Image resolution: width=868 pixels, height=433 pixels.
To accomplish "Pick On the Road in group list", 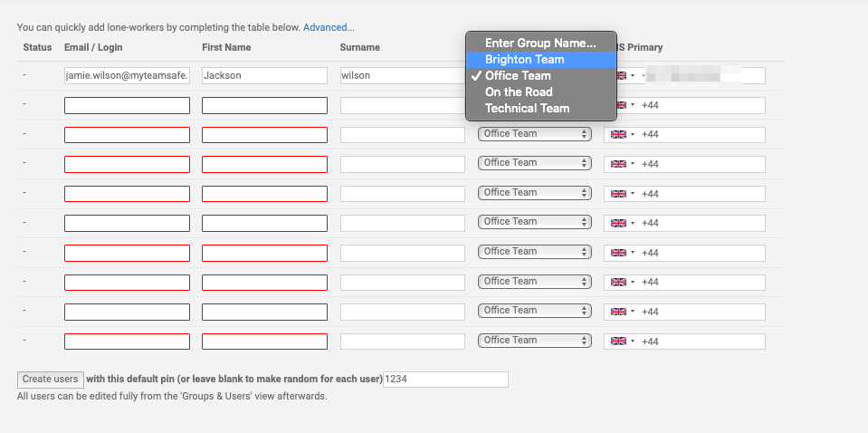I will 541,91.
